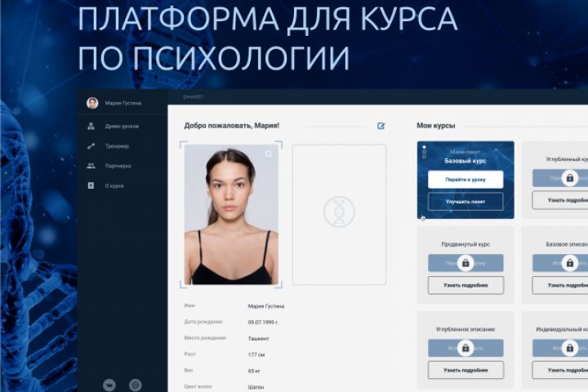Screen dimensions: 588x392
Task: Click the magnifier icon on the photo
Action: [269, 154]
